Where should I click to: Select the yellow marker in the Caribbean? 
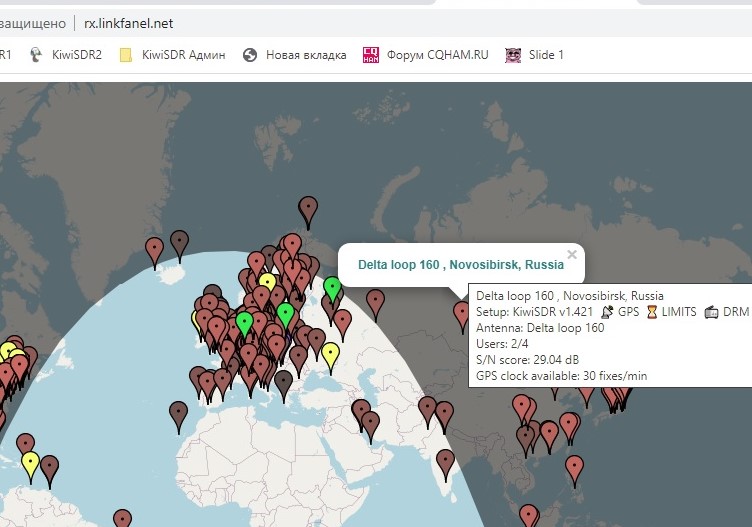click(30, 464)
